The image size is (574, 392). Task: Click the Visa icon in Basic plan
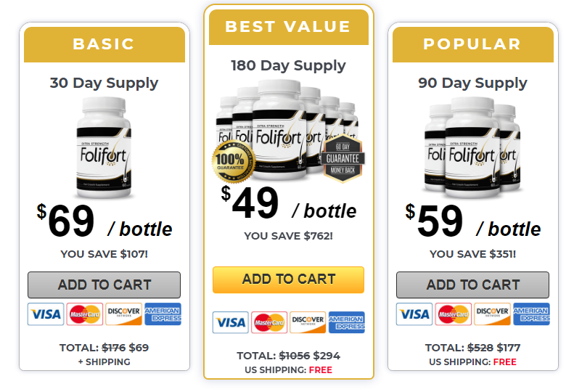(46, 314)
